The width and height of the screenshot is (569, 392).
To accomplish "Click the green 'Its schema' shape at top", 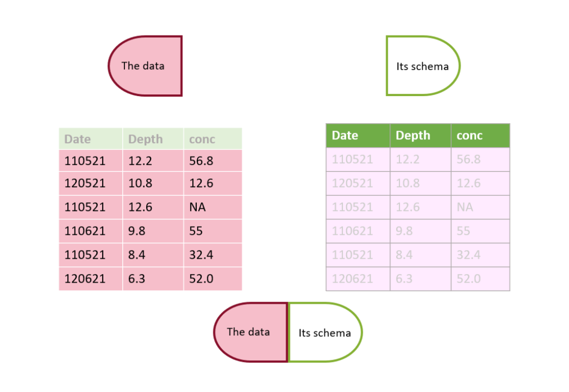I will 423,66.
